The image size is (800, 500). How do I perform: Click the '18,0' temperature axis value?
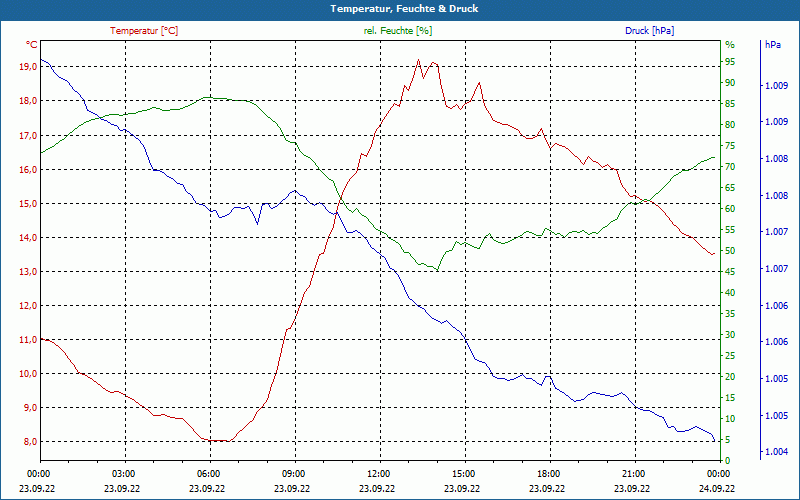pyautogui.click(x=29, y=101)
